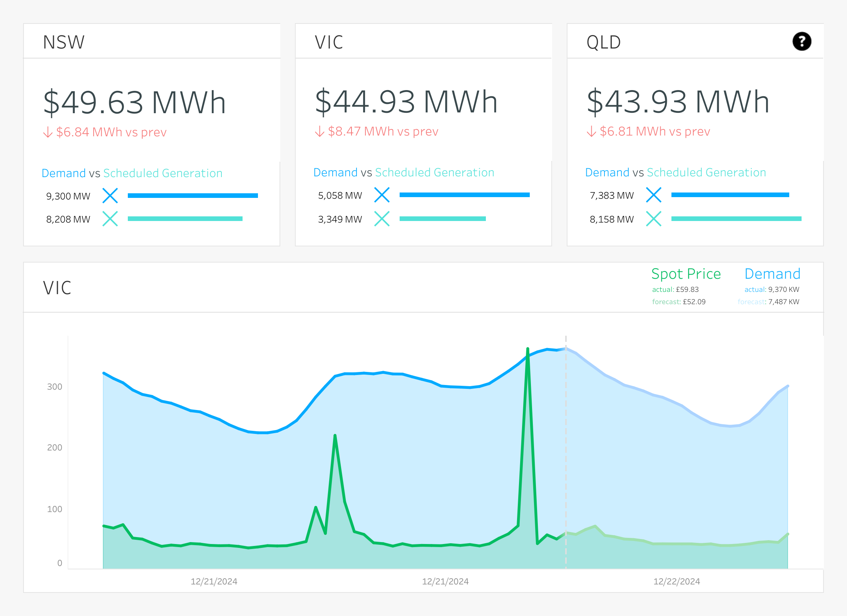Click the 7,383 MW QLD value
The image size is (847, 616).
click(612, 196)
